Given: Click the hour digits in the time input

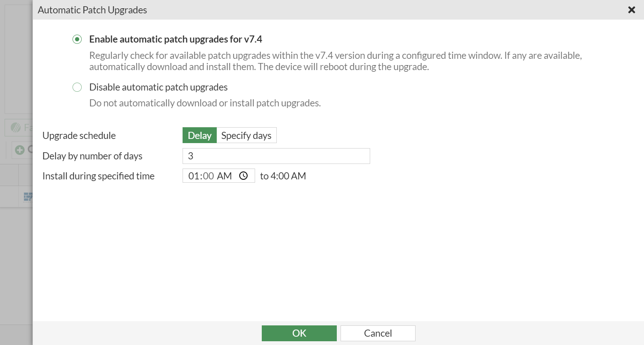Looking at the screenshot, I should coord(196,176).
